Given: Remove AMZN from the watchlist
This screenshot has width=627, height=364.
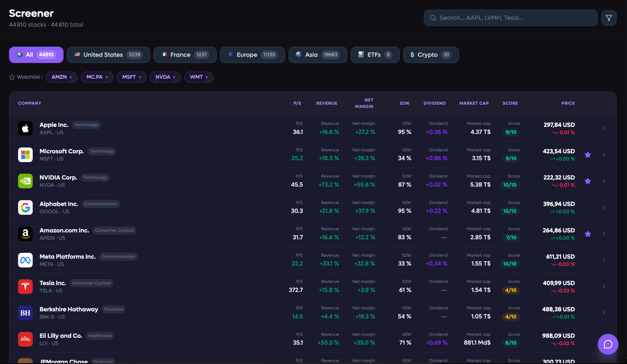Looking at the screenshot, I should pos(71,77).
